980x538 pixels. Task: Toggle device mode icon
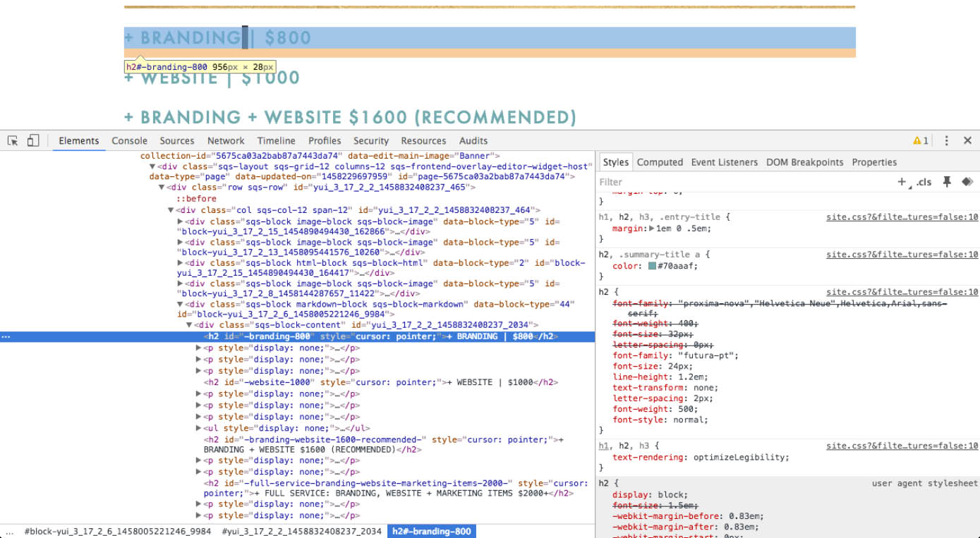pyautogui.click(x=33, y=141)
